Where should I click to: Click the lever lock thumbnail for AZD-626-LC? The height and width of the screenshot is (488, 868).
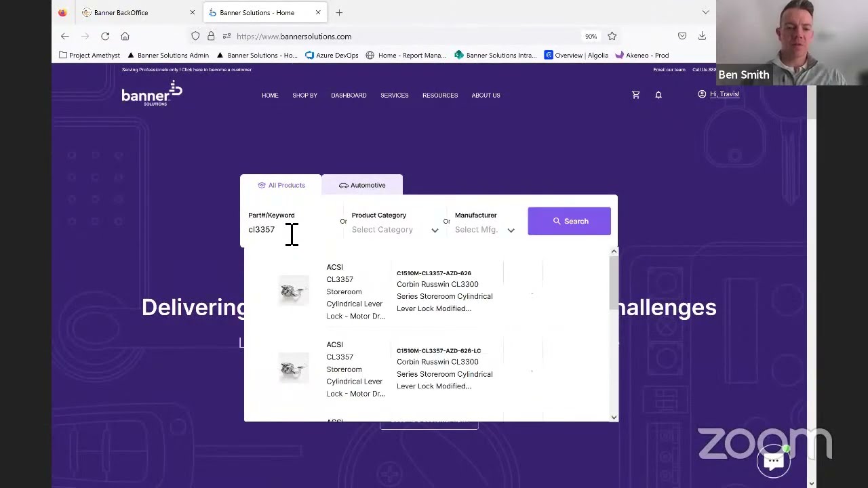pos(294,369)
